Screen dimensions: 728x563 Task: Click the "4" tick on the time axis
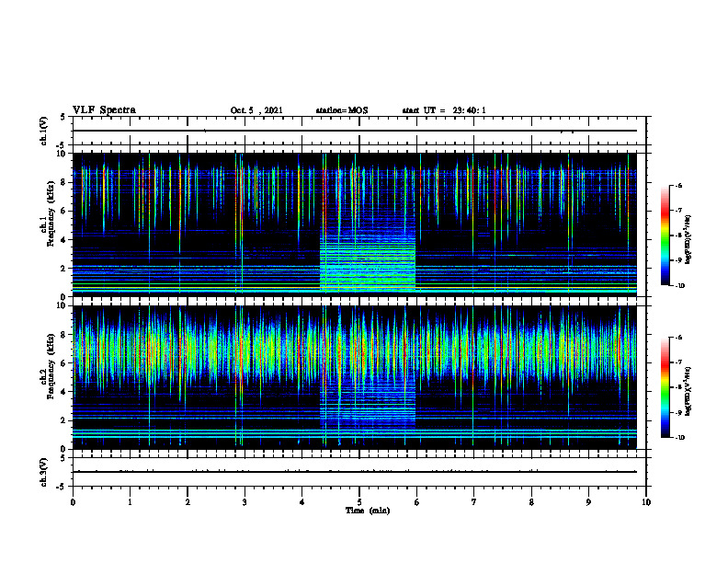point(302,502)
